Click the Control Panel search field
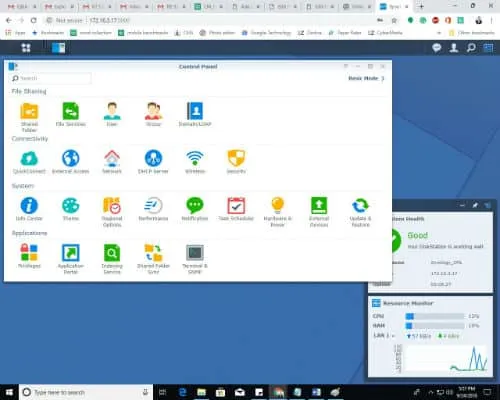The width and height of the screenshot is (500, 400). (x=51, y=78)
